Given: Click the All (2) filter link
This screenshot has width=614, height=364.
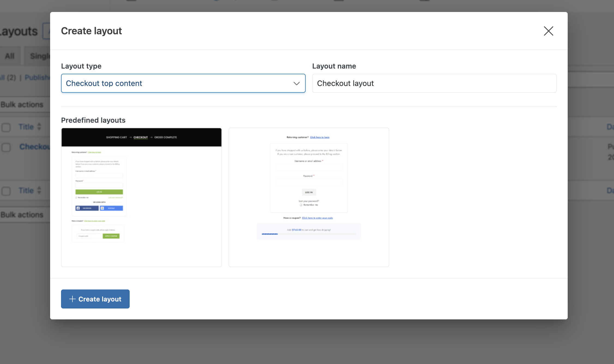Looking at the screenshot, I should tap(8, 78).
